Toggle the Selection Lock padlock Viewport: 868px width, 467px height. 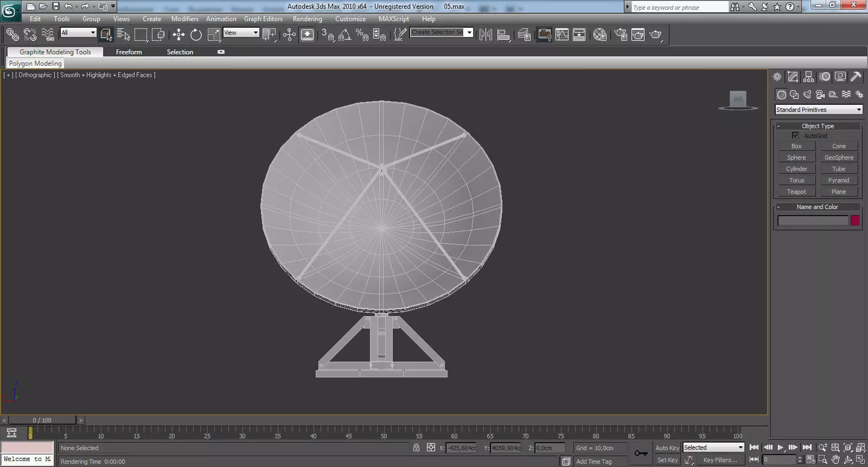(416, 447)
